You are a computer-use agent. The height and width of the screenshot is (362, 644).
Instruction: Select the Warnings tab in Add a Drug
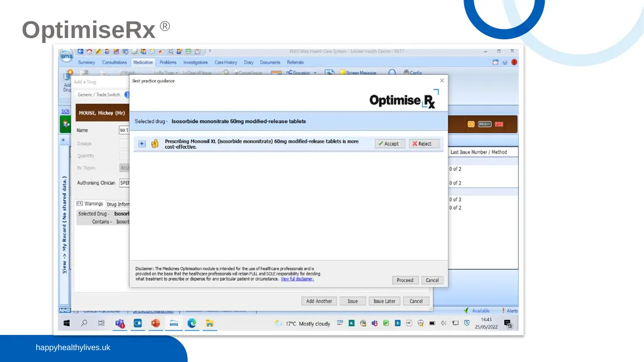pyautogui.click(x=90, y=203)
